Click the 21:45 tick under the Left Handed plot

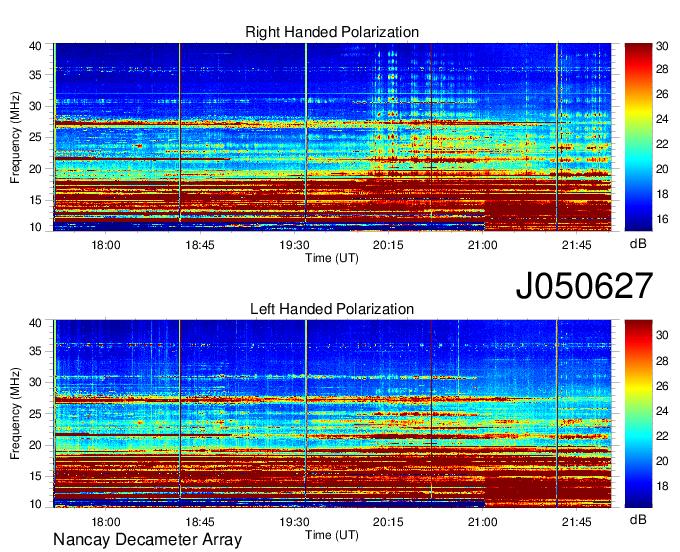tap(576, 522)
